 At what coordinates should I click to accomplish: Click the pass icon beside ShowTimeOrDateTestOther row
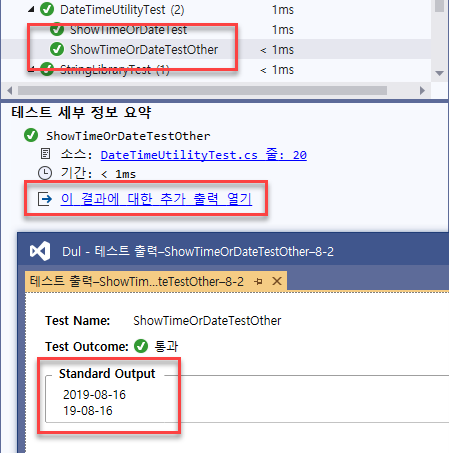[57, 49]
